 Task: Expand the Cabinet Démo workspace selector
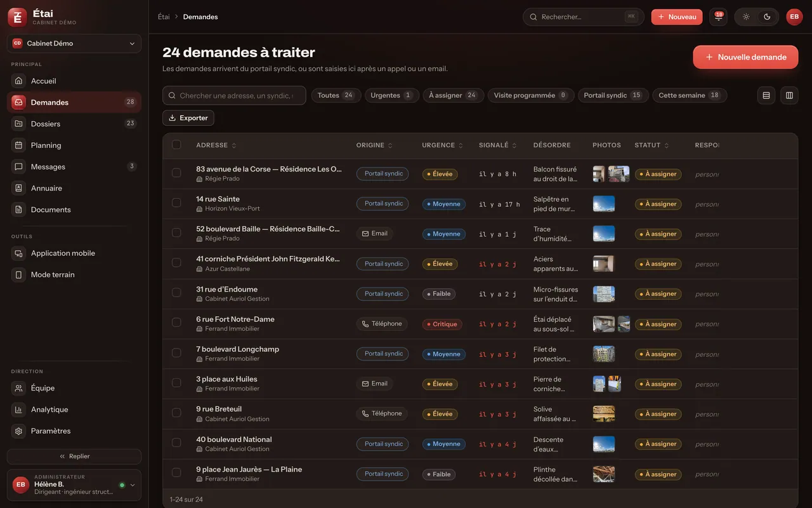[74, 43]
